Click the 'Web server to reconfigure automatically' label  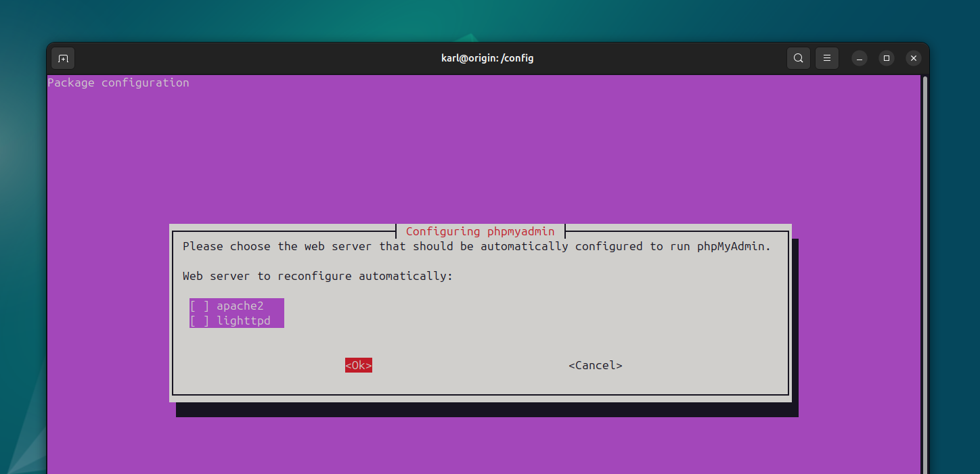tap(318, 276)
